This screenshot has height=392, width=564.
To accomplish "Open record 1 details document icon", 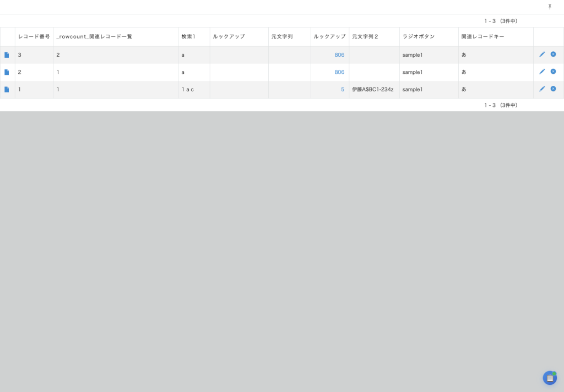I will [x=7, y=89].
